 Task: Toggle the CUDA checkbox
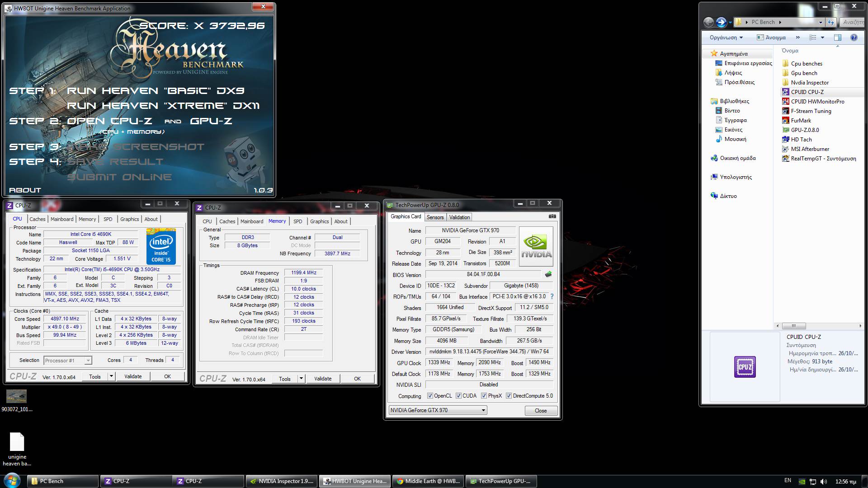coord(458,396)
